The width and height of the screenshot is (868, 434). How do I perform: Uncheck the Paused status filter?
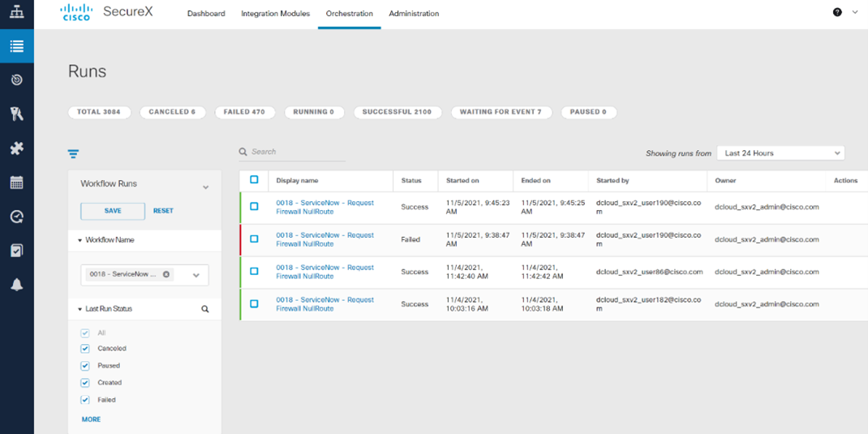[x=84, y=366]
